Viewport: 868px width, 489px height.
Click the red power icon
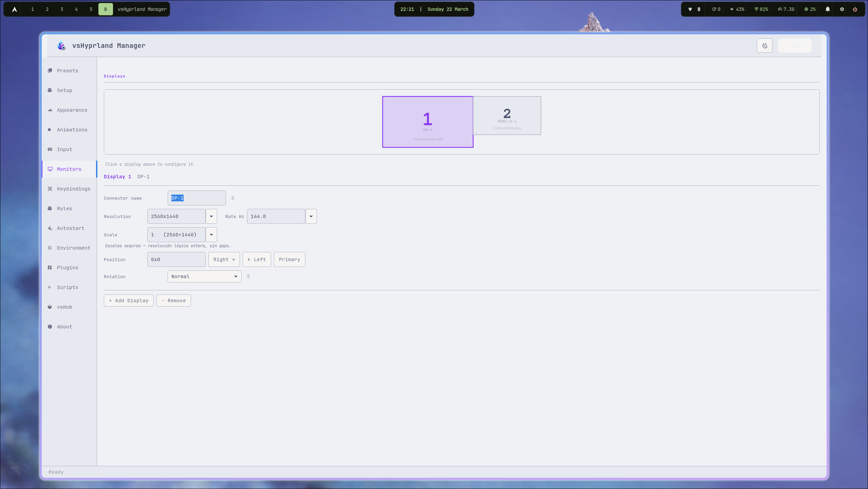[855, 9]
